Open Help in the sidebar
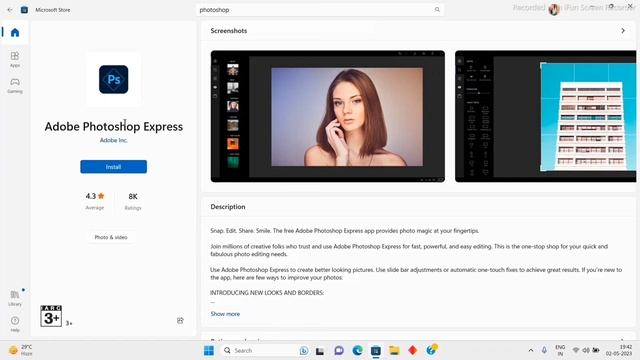The image size is (640, 360). 15,324
